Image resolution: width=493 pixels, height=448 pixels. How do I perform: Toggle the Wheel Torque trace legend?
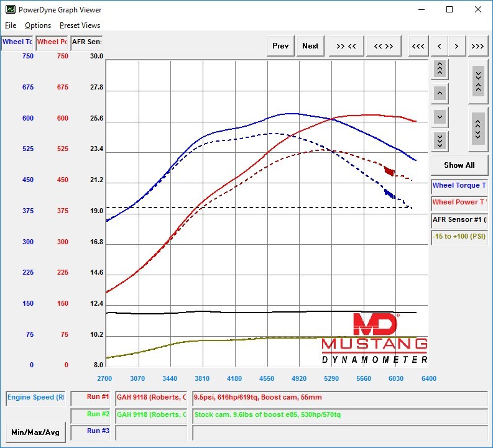(x=459, y=185)
